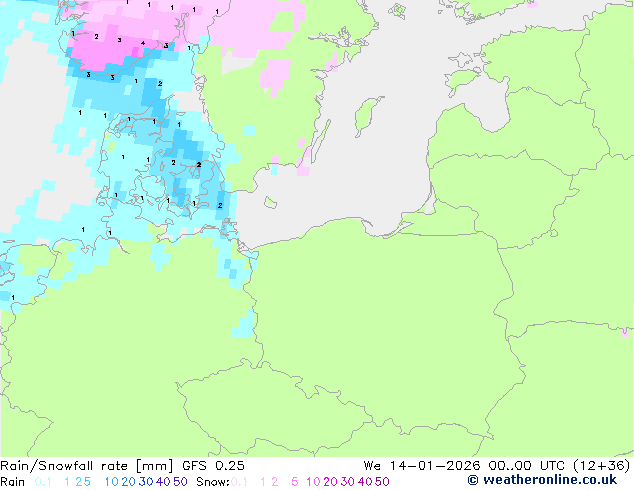The width and height of the screenshot is (634, 490).
Task: Select the snow legend value 0.1
Action: point(239,482)
